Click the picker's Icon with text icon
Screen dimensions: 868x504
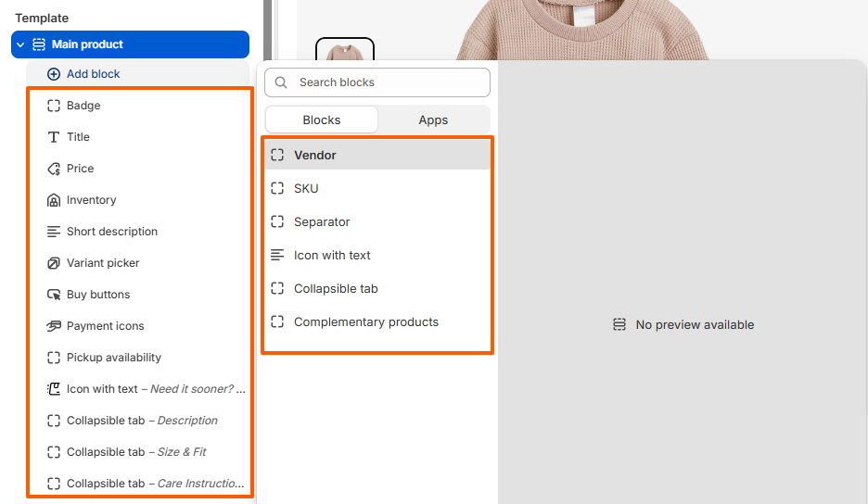coord(277,255)
